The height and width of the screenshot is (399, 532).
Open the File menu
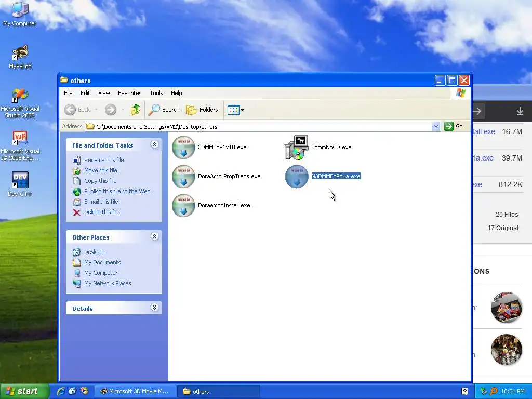point(68,93)
